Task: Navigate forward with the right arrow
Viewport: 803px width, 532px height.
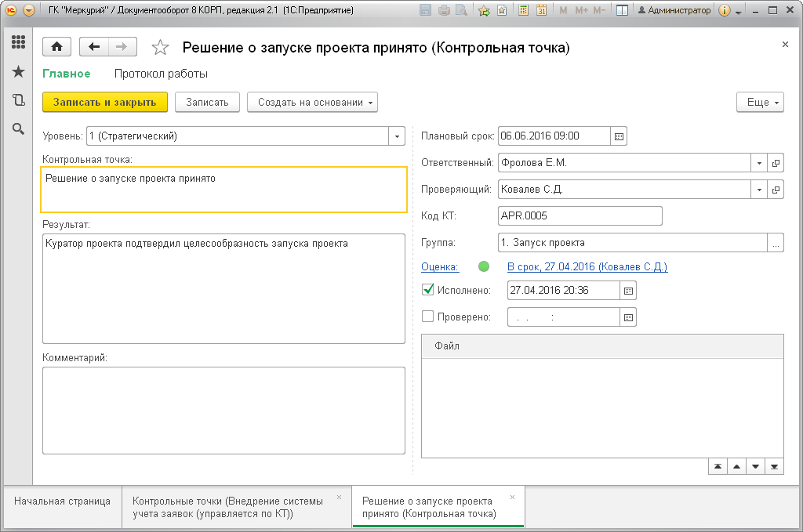Action: coord(122,47)
